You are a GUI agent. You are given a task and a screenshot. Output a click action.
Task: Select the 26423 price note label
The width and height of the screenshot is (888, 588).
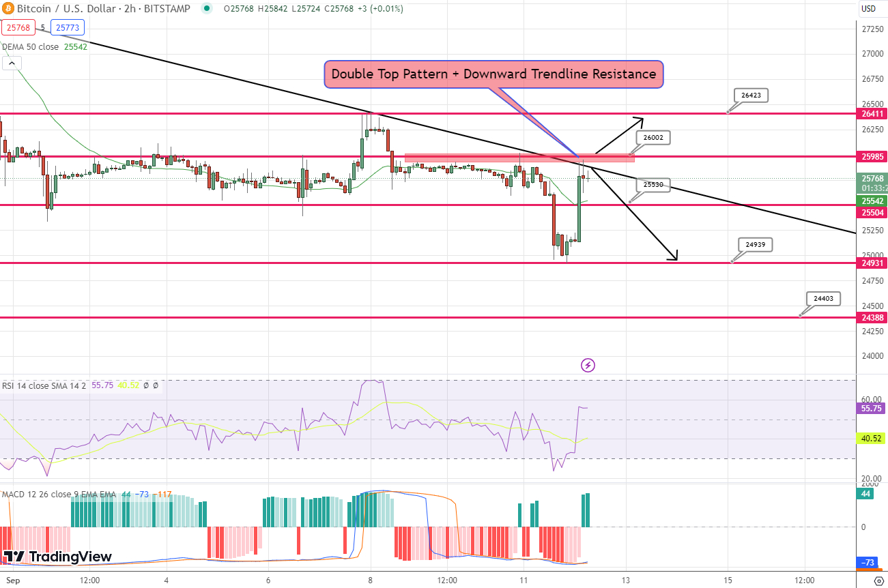pos(751,95)
